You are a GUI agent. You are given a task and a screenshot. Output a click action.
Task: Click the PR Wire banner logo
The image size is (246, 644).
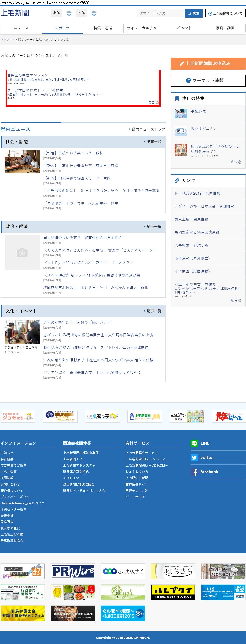click(x=73, y=571)
